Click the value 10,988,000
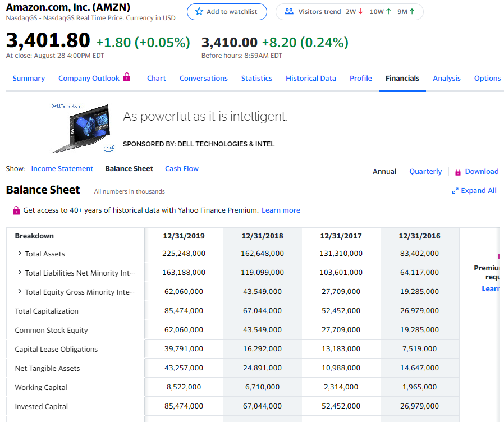Viewport: 504px width, 422px height. pyautogui.click(x=341, y=368)
